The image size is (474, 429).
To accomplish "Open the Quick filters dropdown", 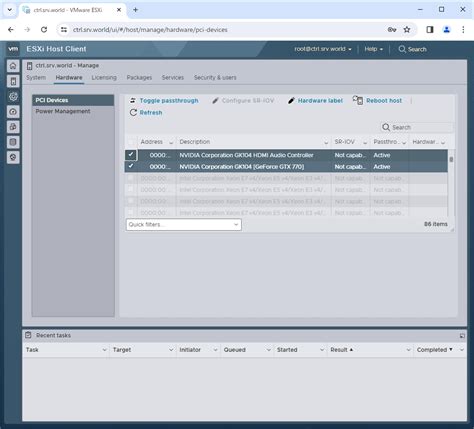I will coord(184,224).
